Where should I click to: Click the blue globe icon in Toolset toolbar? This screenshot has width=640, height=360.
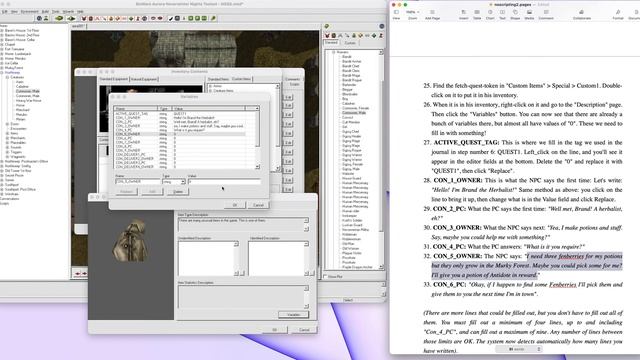[39, 18]
